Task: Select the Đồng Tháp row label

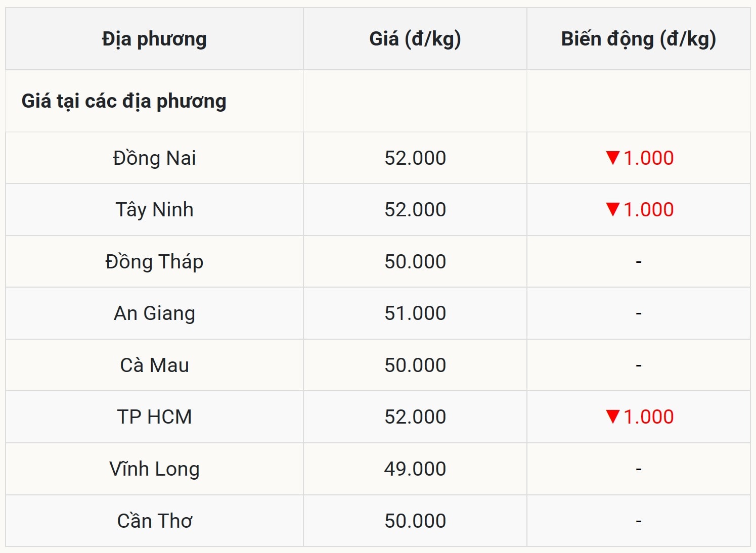Action: pyautogui.click(x=154, y=261)
